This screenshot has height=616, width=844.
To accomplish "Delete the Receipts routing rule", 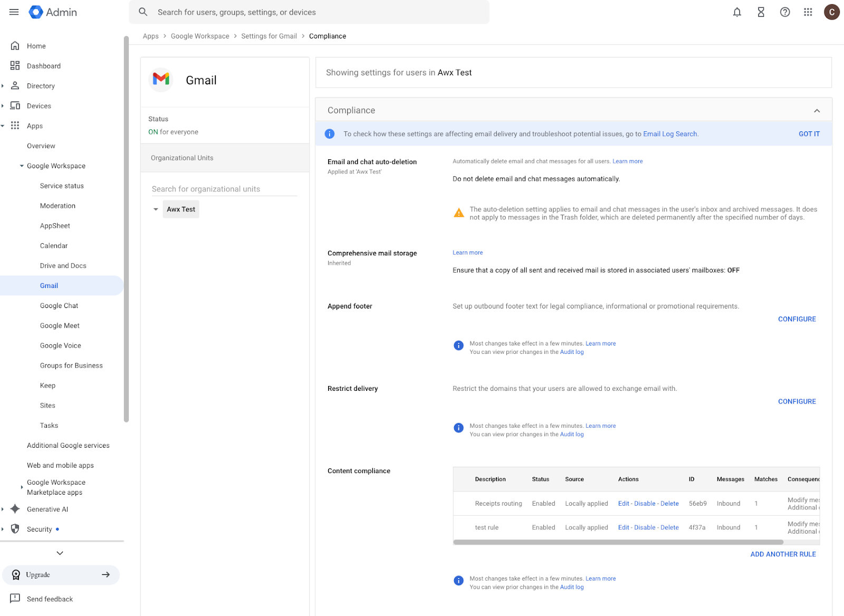I will pos(669,504).
